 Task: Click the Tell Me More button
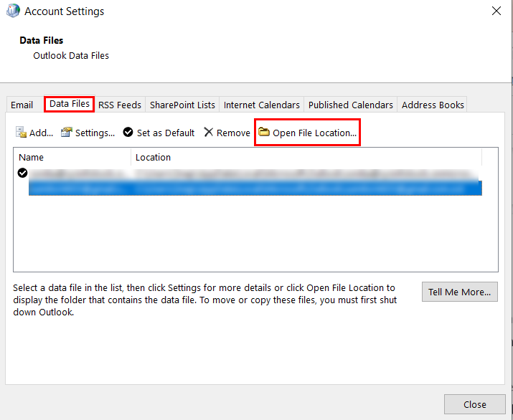459,292
